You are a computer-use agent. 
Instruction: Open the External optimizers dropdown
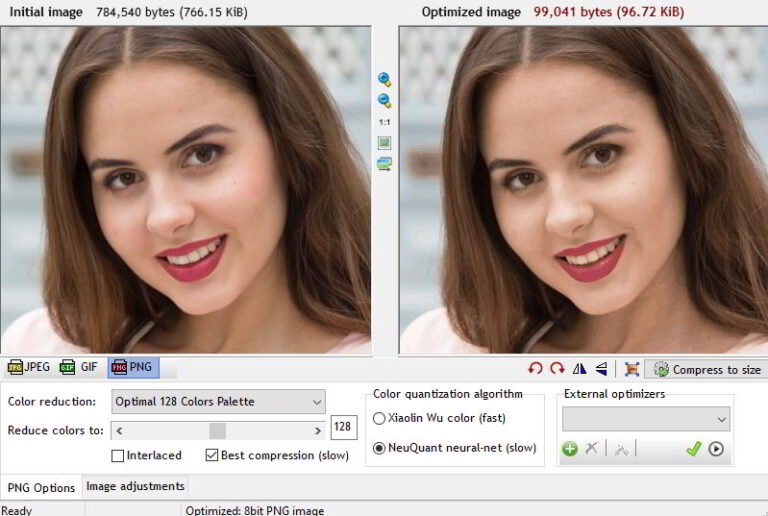[x=646, y=419]
